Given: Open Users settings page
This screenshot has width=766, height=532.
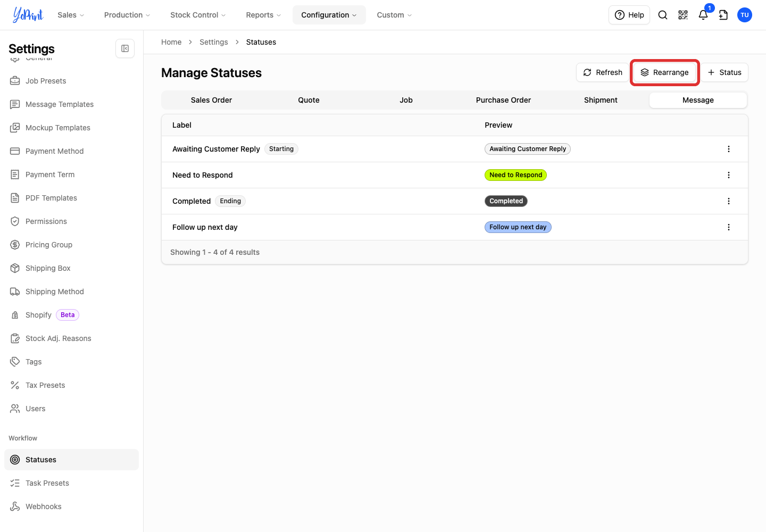Looking at the screenshot, I should pyautogui.click(x=71, y=409).
